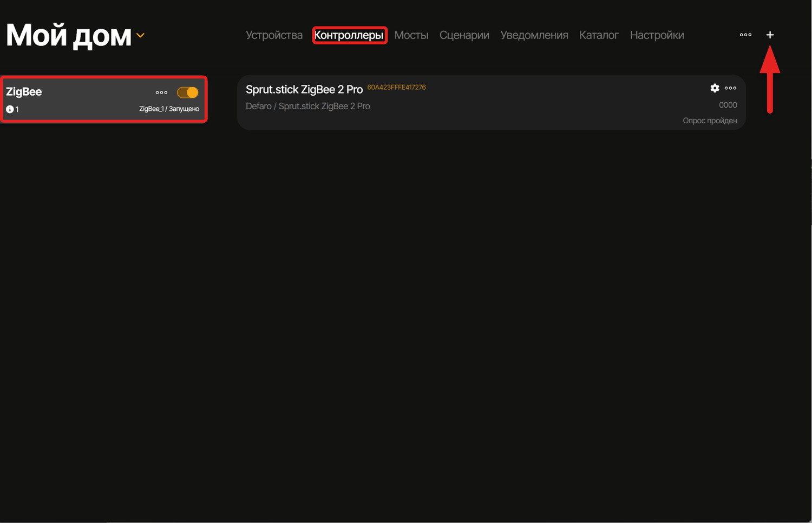Click the orange device ID 60A423FFFE417276
This screenshot has height=523, width=812.
tap(396, 87)
